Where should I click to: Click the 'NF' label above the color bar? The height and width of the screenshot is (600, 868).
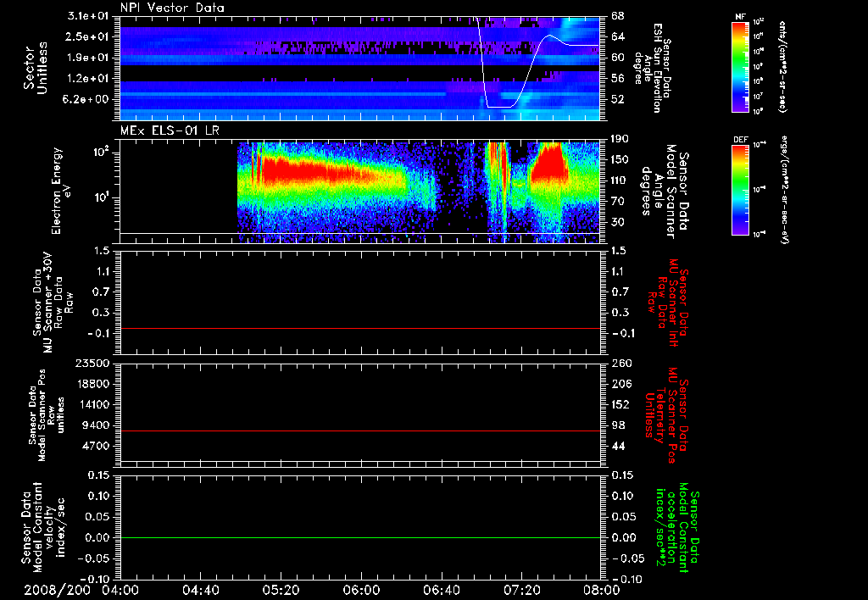pos(741,17)
